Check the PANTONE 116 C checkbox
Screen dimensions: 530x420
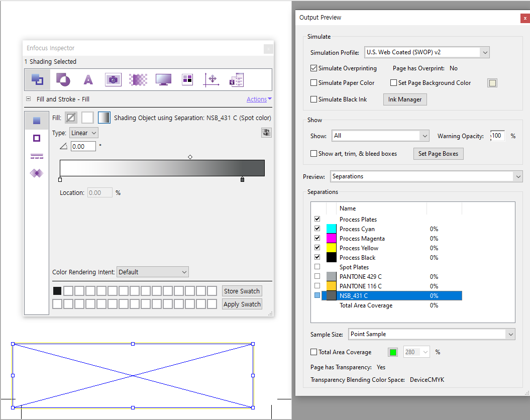coord(317,285)
